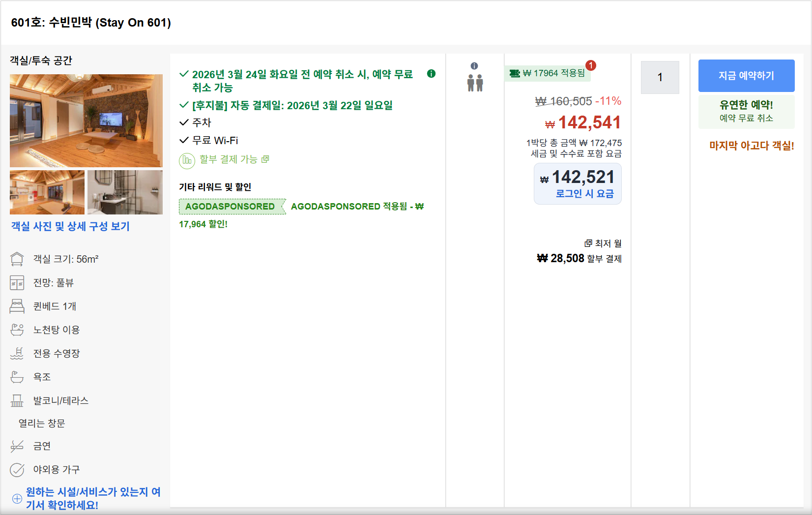Viewport: 812px width, 515px height.
Task: Open the bathroom thumbnail photo
Action: pyautogui.click(x=125, y=192)
